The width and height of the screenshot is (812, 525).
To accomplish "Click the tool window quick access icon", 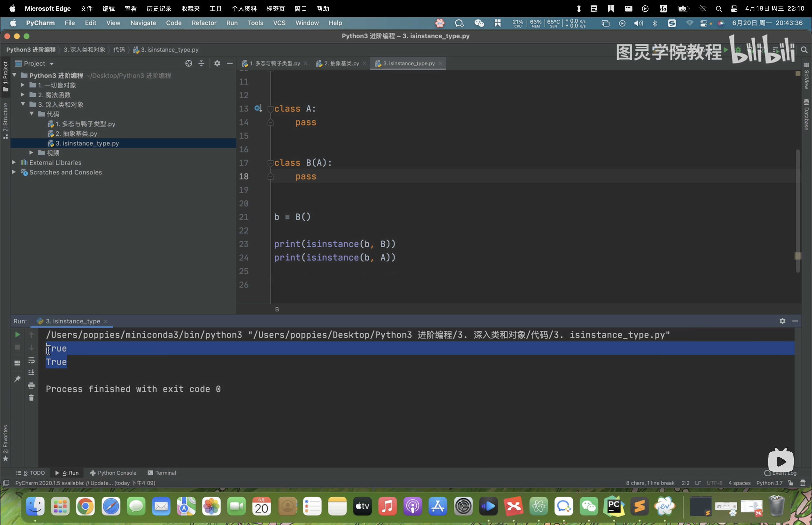I will [6, 483].
